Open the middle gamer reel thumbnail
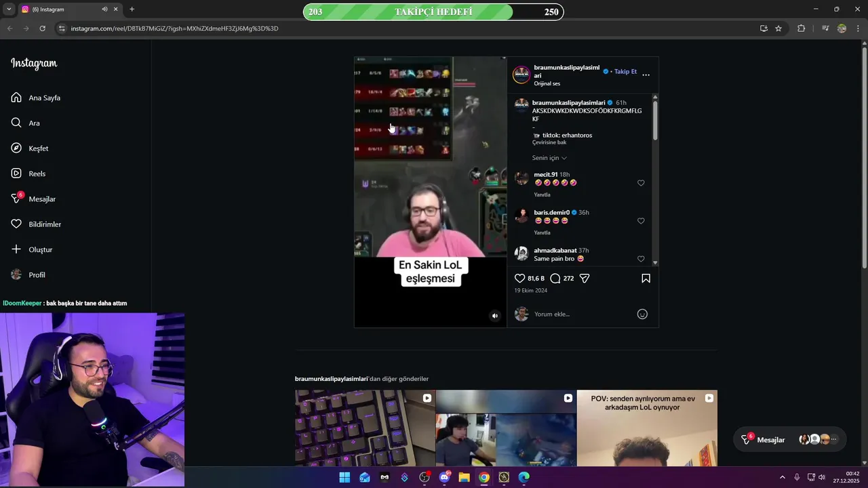 tap(506, 428)
